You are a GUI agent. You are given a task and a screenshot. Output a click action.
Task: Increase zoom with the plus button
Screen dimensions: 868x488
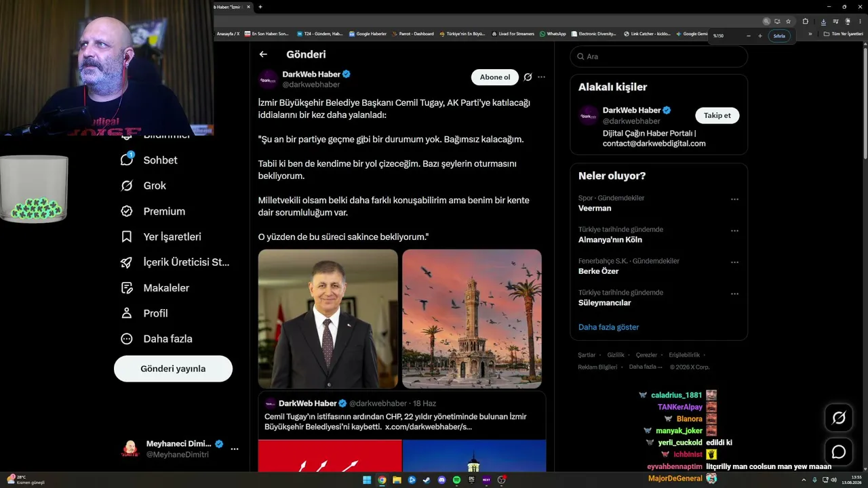760,36
